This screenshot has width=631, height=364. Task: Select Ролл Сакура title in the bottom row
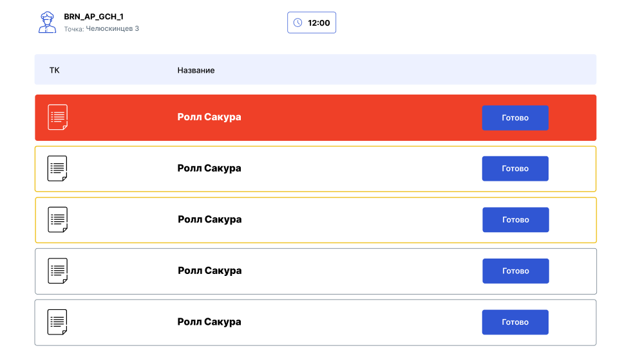click(209, 322)
